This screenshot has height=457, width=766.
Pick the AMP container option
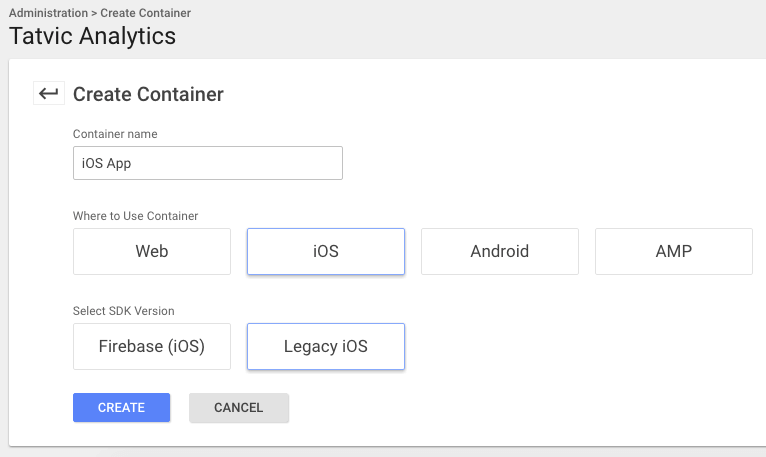(674, 251)
